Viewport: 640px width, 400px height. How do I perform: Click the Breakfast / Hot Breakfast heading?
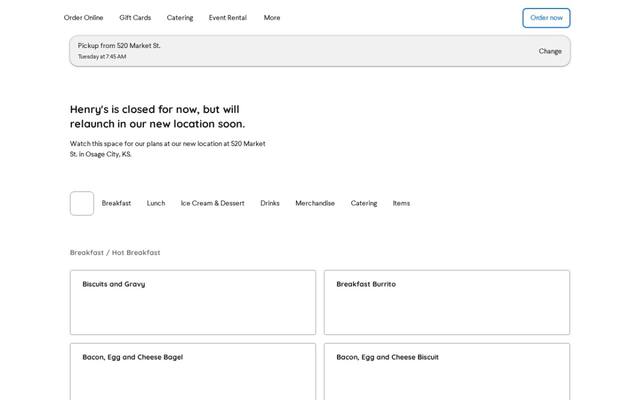point(115,253)
